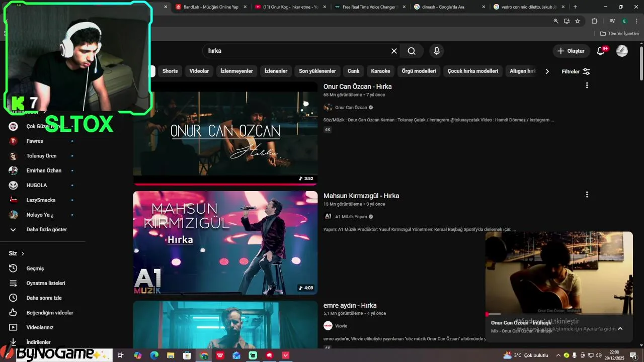This screenshot has height=362, width=644.
Task: Switch to the BandLab browser tab
Action: coord(211,7)
